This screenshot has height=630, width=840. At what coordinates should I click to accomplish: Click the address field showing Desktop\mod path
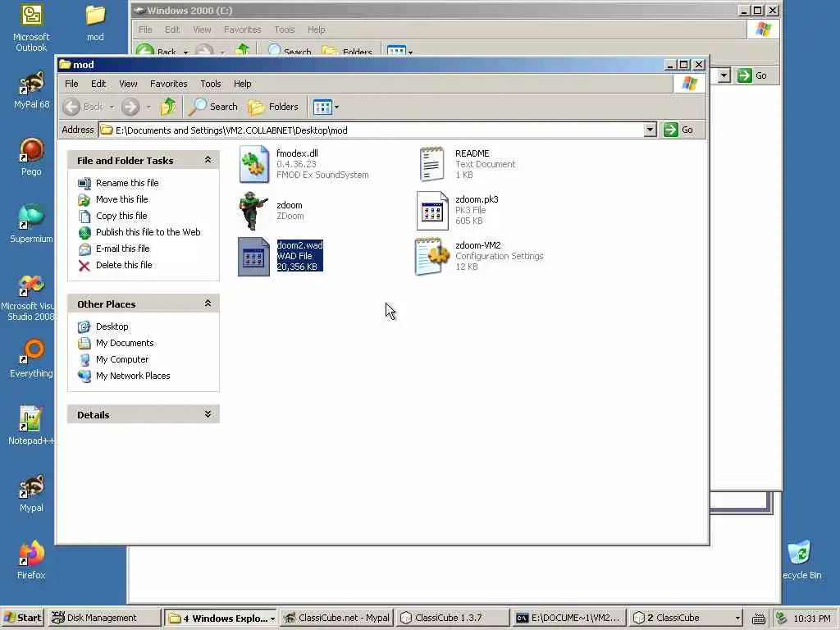[372, 130]
